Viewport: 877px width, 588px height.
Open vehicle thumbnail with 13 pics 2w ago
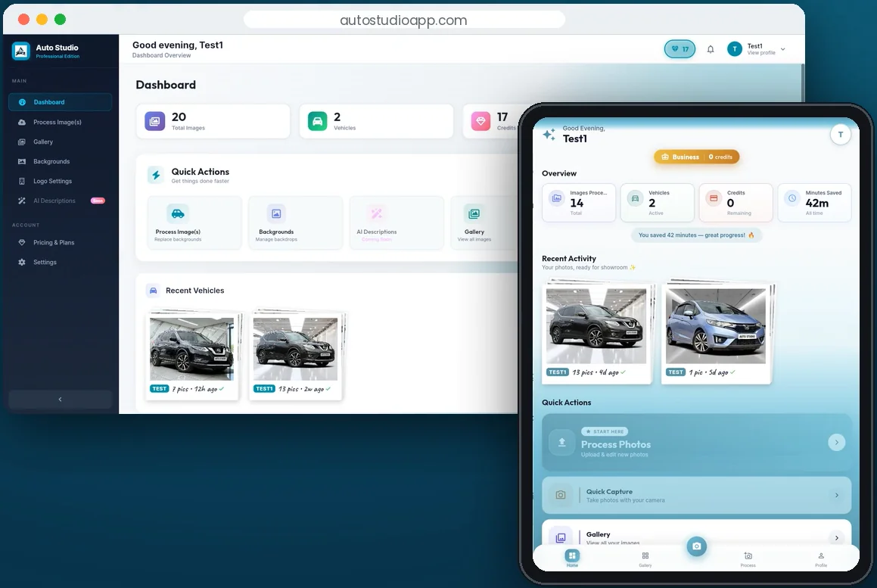[x=295, y=355]
